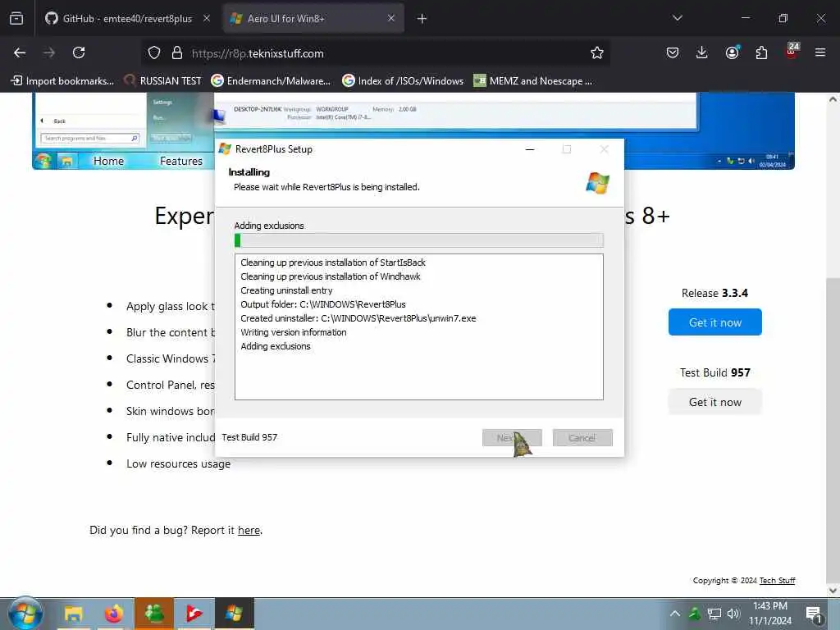Open Index of /ISOs/Windows bookmark

point(403,81)
